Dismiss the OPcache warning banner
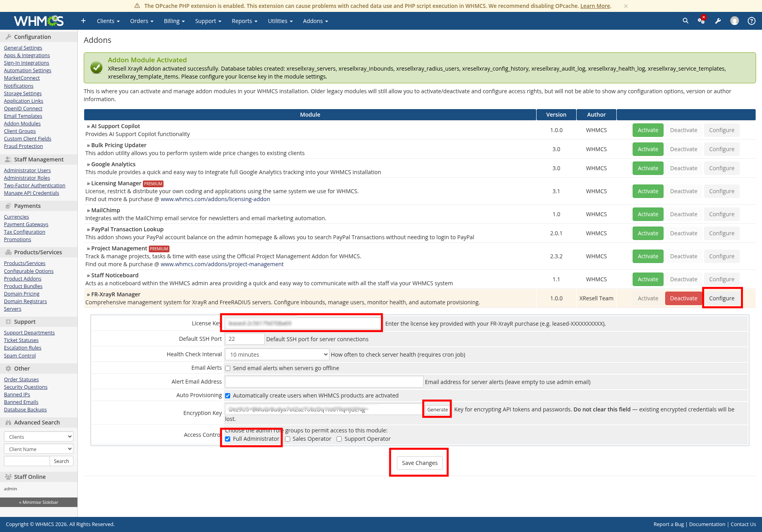The image size is (762, 532). pos(626,6)
